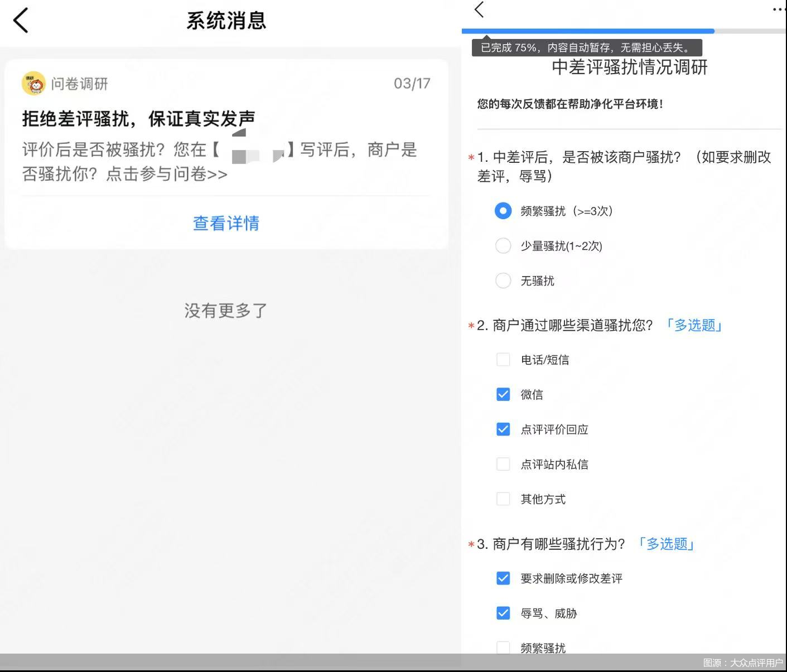Open the three-dot more menu in survey

pos(779,9)
